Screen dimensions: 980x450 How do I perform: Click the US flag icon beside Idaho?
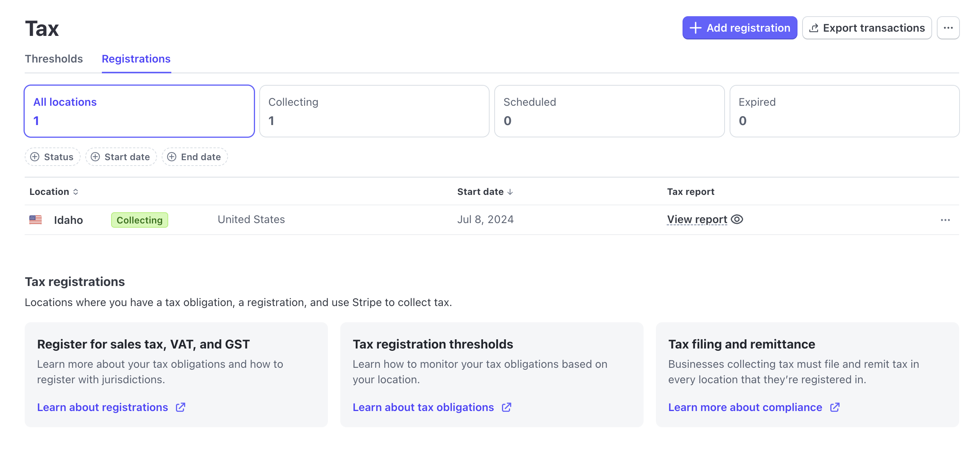click(x=35, y=220)
